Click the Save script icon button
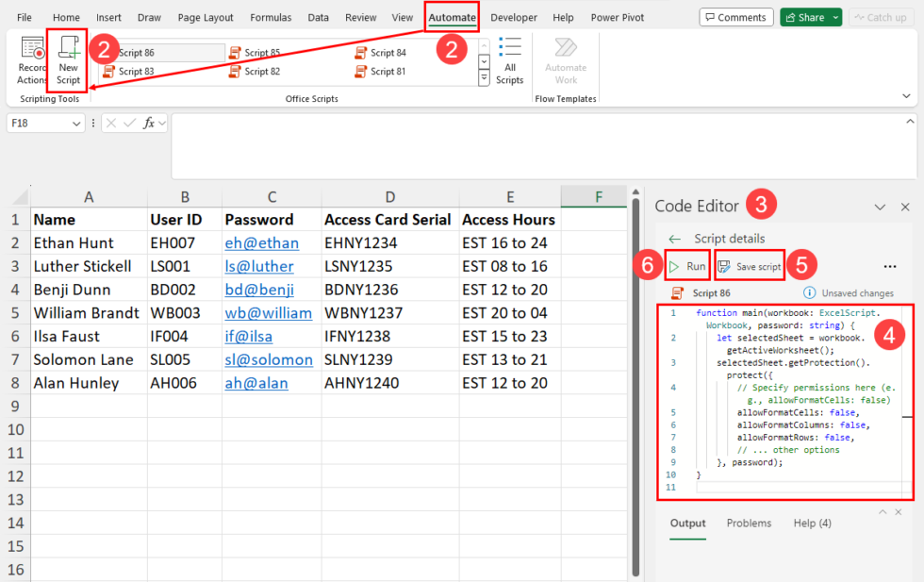Viewport: 924px width, 582px height. (724, 267)
